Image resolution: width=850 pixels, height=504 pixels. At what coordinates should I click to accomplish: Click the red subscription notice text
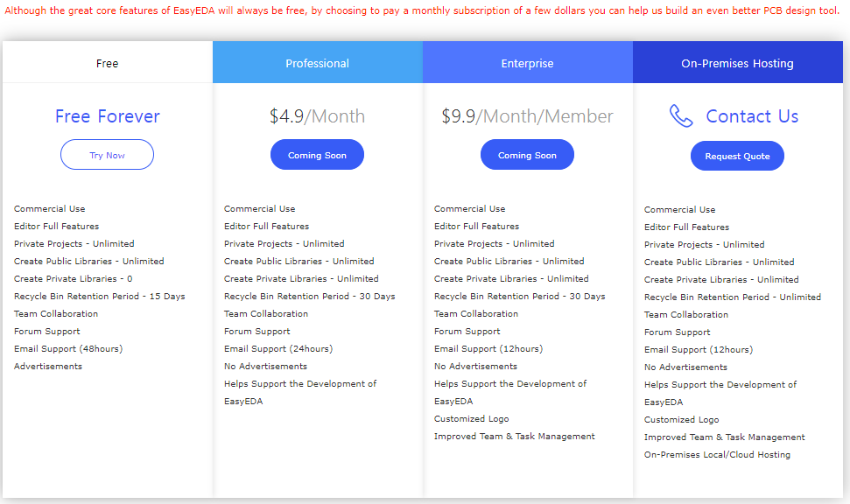[422, 10]
